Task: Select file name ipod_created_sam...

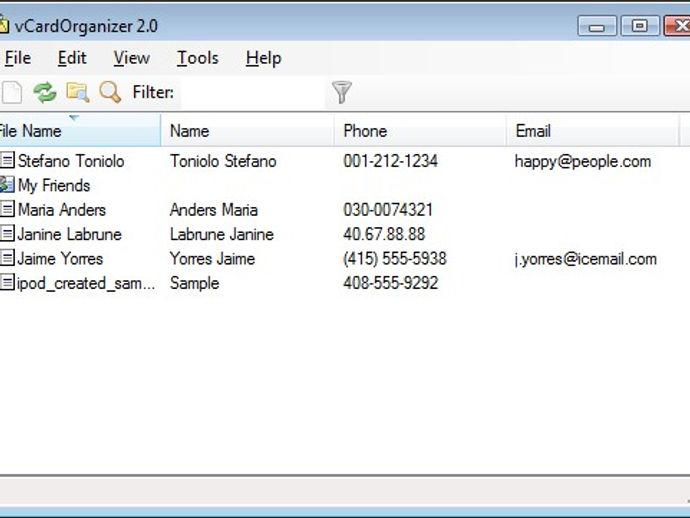Action: 86,283
